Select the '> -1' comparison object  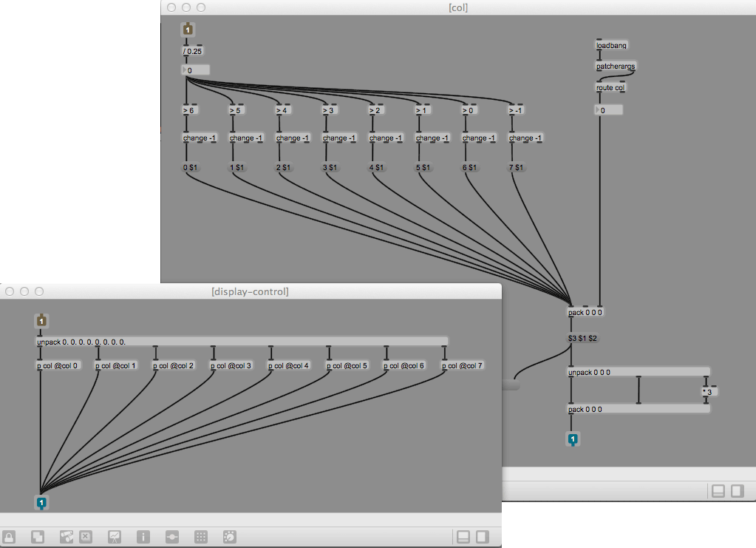517,110
